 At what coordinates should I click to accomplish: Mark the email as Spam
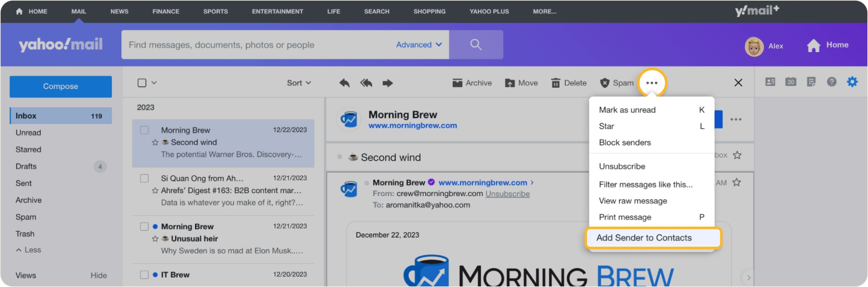coord(617,83)
